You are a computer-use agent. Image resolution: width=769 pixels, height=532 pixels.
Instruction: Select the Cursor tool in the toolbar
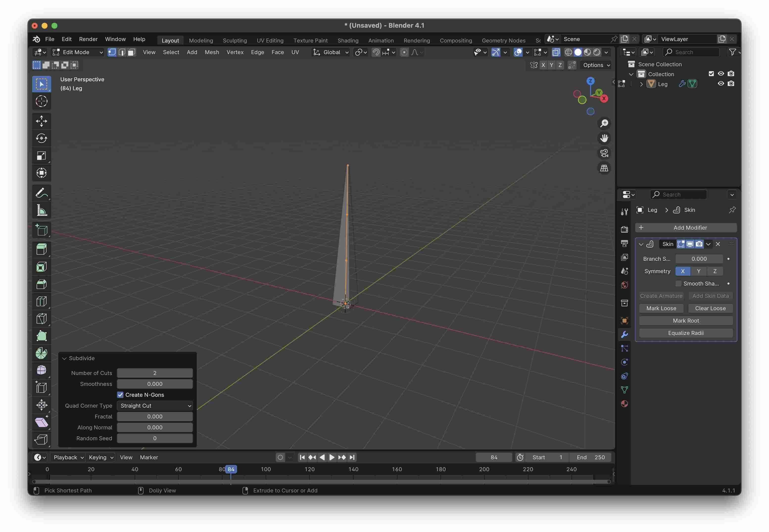click(x=41, y=101)
